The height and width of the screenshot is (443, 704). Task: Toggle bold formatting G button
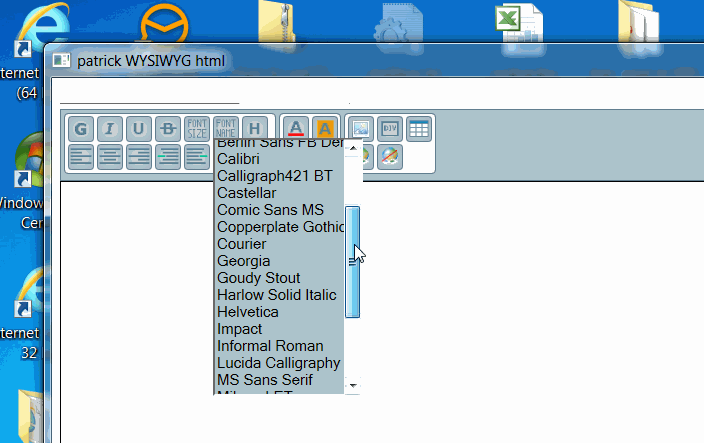82,129
